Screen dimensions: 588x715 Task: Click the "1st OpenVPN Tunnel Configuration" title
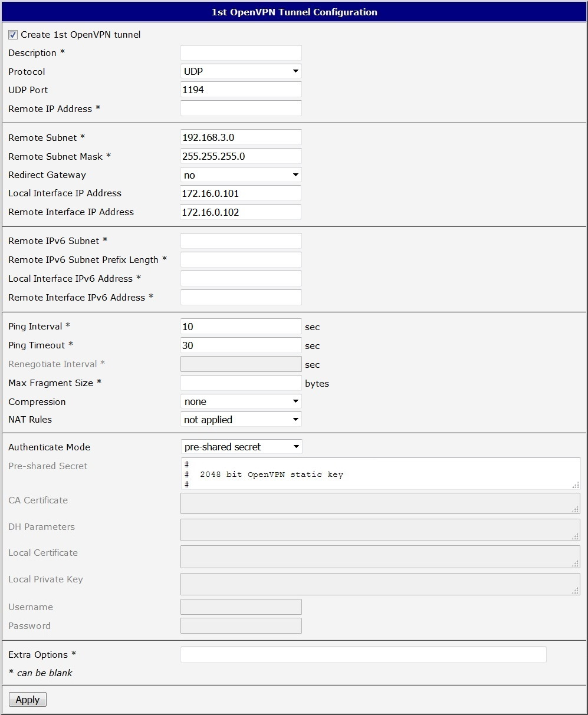tap(294, 12)
